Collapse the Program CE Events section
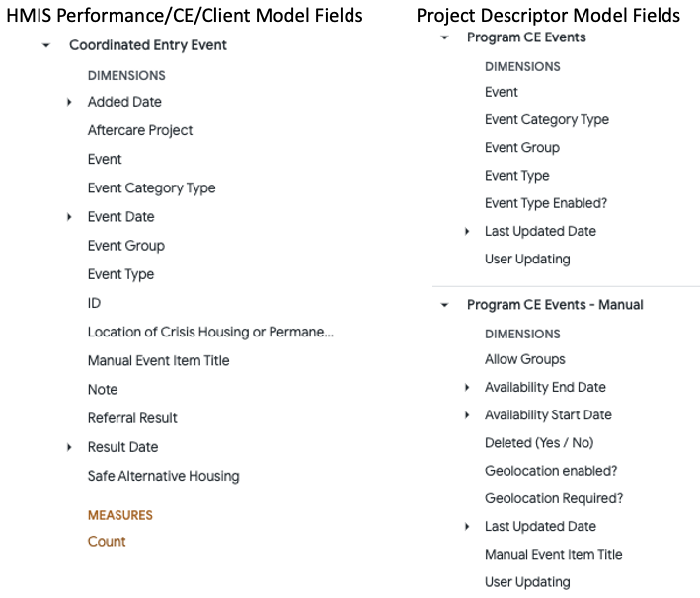 tap(444, 37)
